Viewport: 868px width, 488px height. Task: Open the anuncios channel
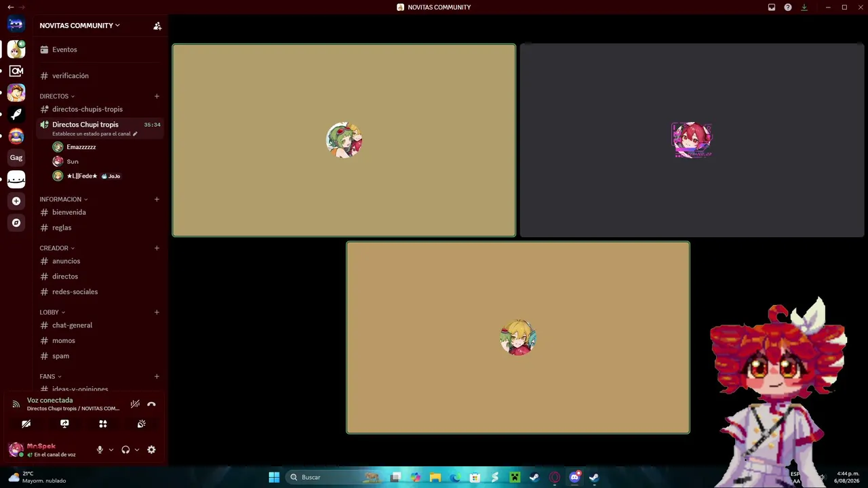100,261
